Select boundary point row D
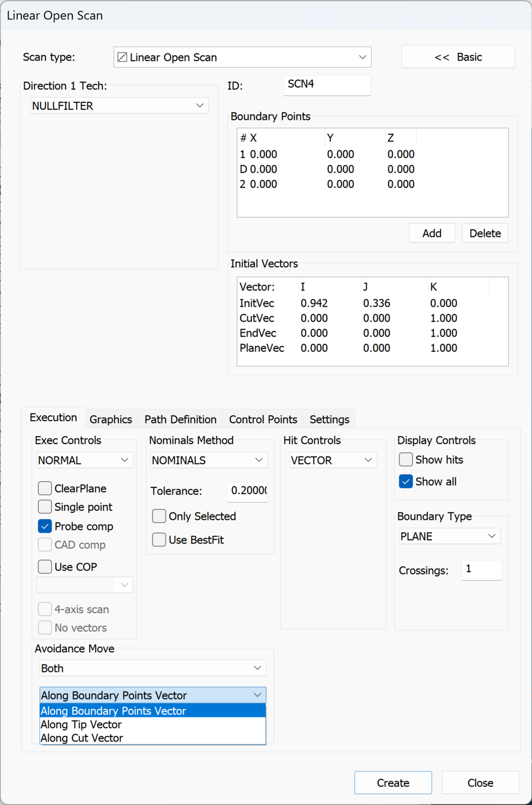Viewport: 532px width, 805px height. pos(327,169)
